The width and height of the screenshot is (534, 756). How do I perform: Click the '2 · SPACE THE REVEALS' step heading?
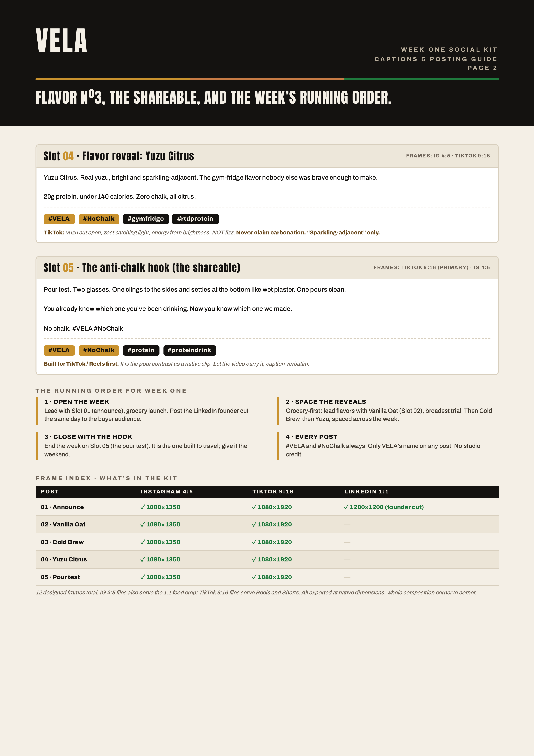click(x=326, y=402)
